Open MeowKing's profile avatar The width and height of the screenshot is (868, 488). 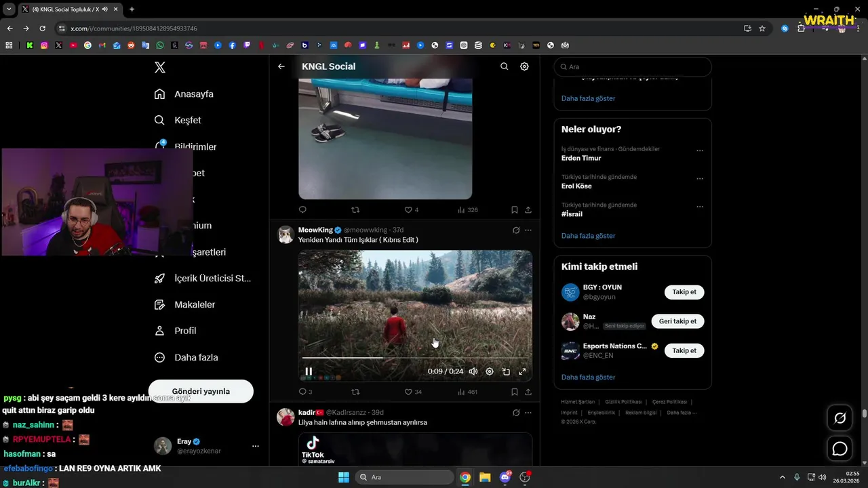point(286,235)
